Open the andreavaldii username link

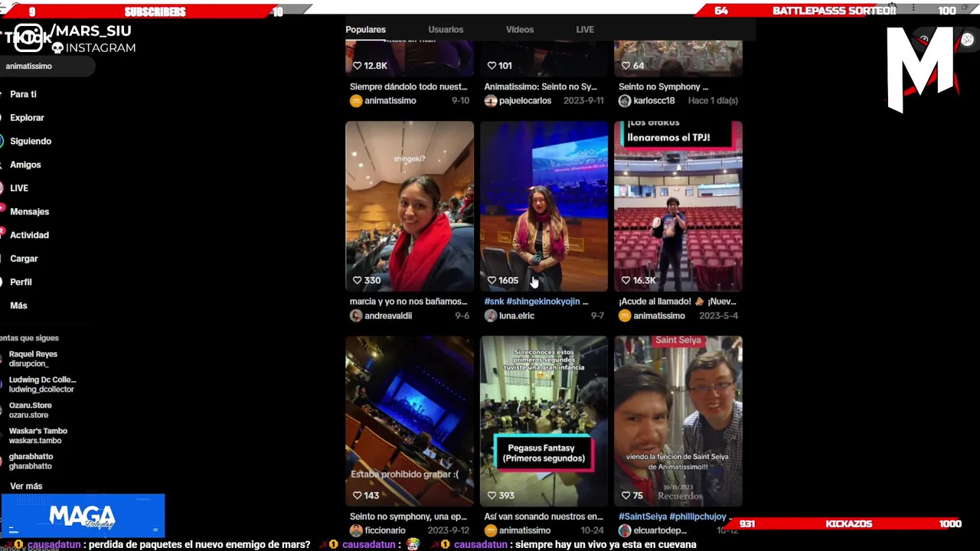tap(388, 315)
